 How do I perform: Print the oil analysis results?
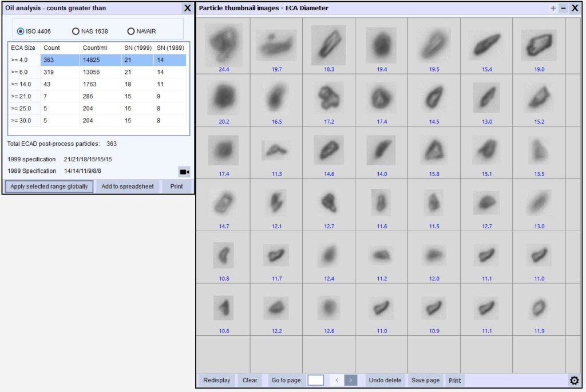(x=176, y=186)
